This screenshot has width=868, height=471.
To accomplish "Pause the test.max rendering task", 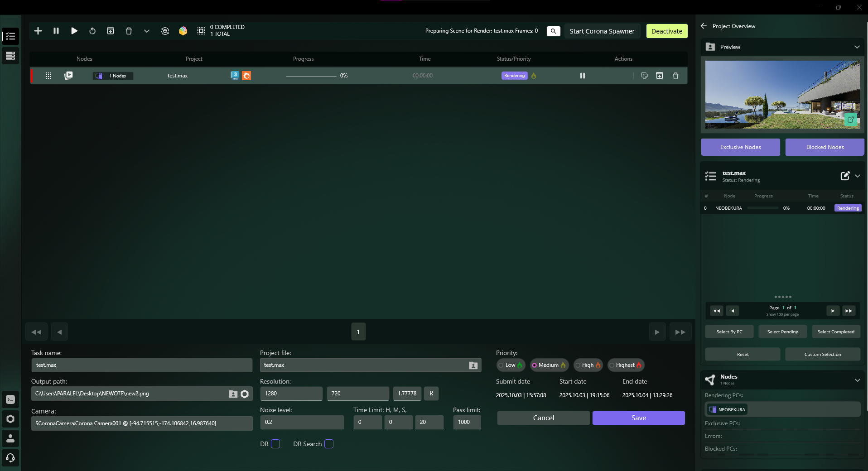I will pos(583,76).
